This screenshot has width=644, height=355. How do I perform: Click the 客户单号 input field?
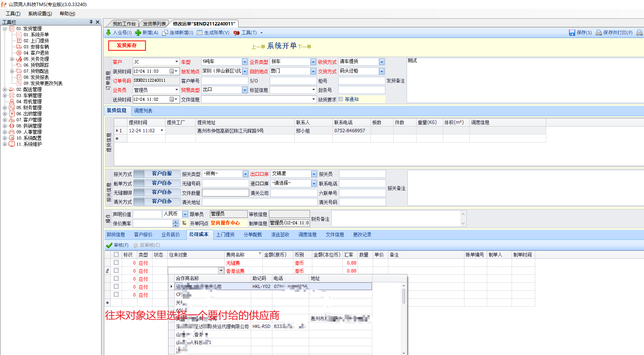coord(224,81)
